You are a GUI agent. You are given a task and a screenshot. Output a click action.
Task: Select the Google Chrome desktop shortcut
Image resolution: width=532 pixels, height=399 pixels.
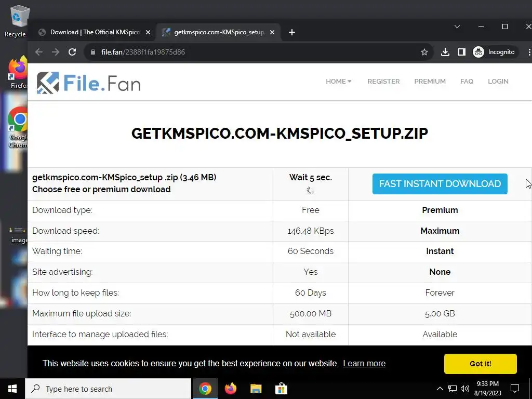[18, 128]
